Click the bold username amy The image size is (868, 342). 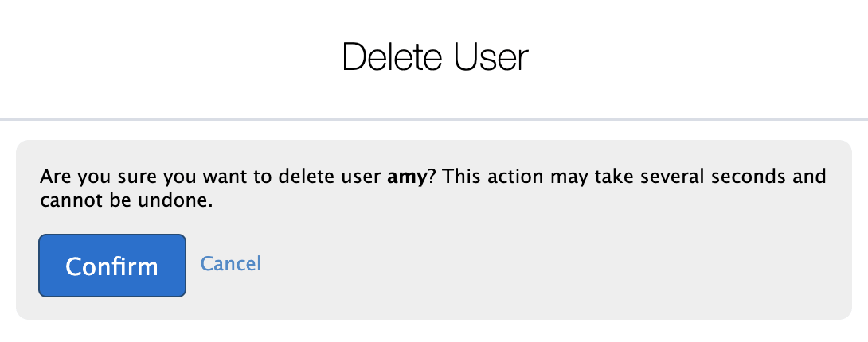(x=408, y=177)
